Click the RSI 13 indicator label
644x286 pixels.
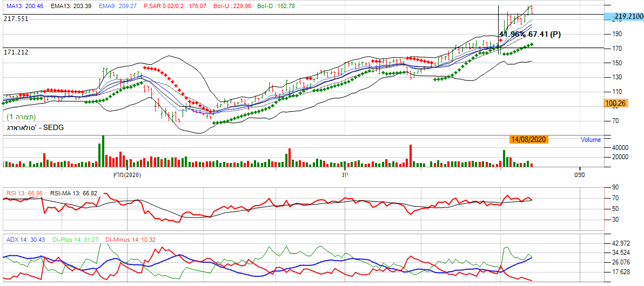coord(24,193)
